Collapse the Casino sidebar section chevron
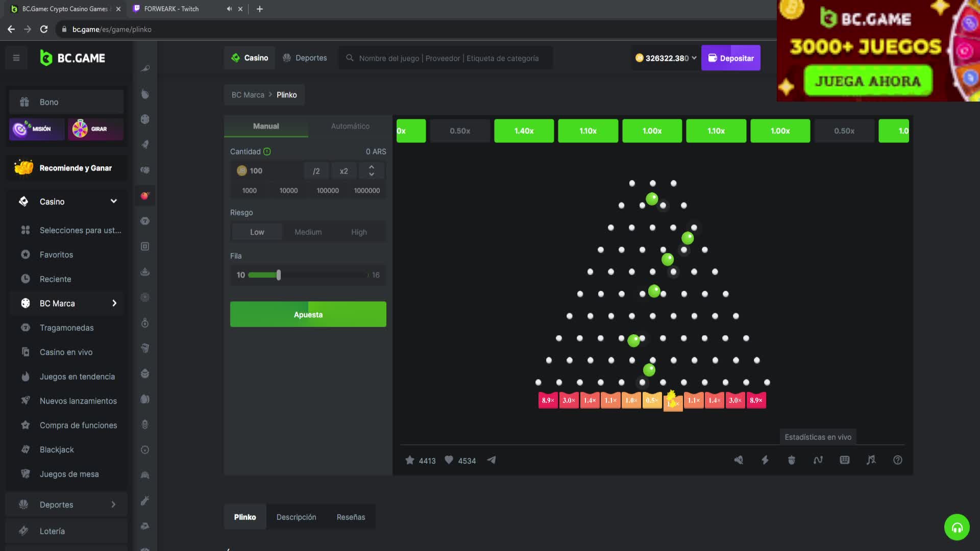 coord(114,201)
